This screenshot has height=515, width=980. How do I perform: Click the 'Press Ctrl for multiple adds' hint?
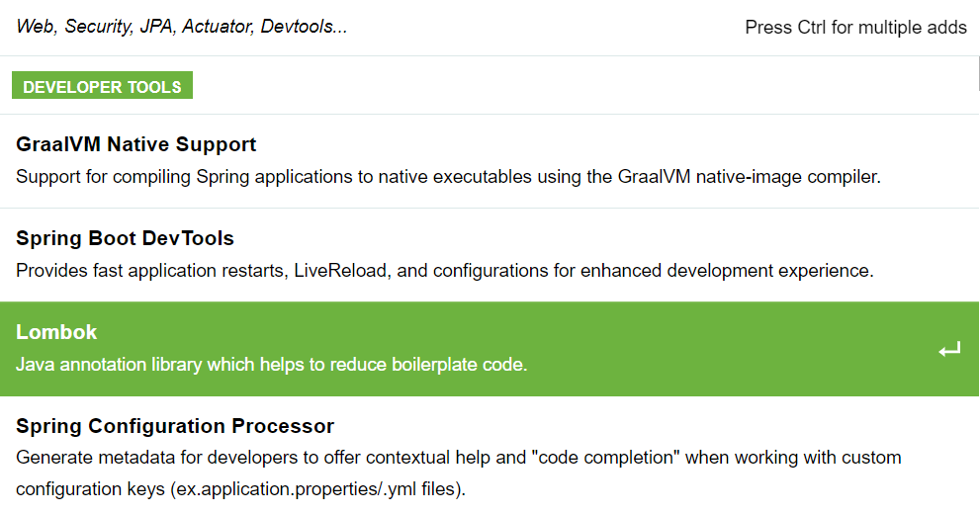click(855, 28)
